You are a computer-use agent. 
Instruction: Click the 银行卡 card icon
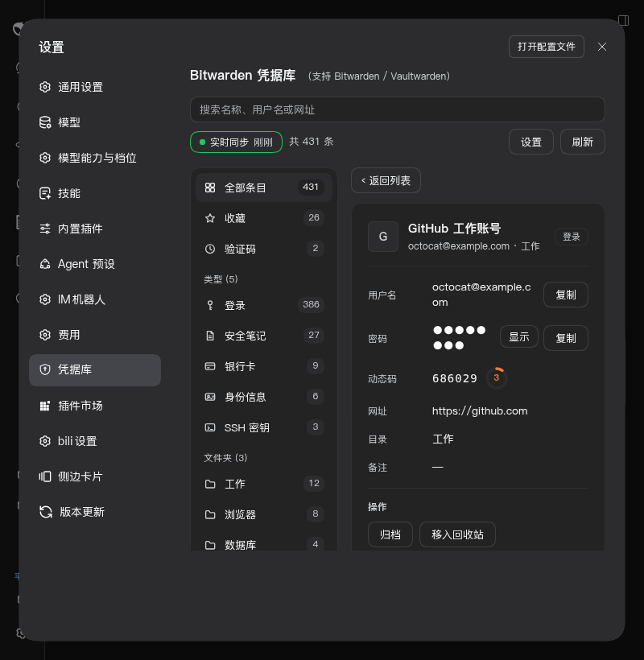click(209, 366)
